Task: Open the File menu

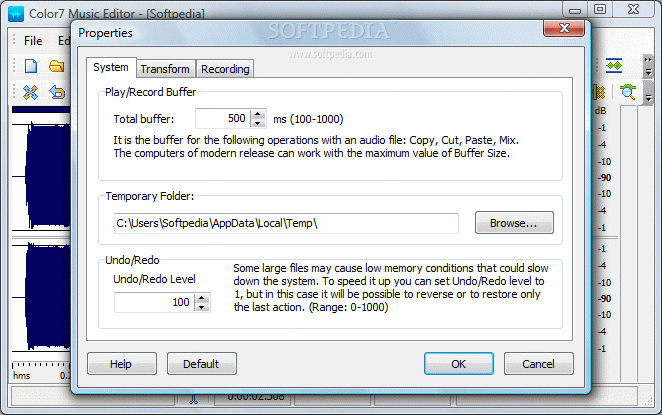Action: click(33, 41)
